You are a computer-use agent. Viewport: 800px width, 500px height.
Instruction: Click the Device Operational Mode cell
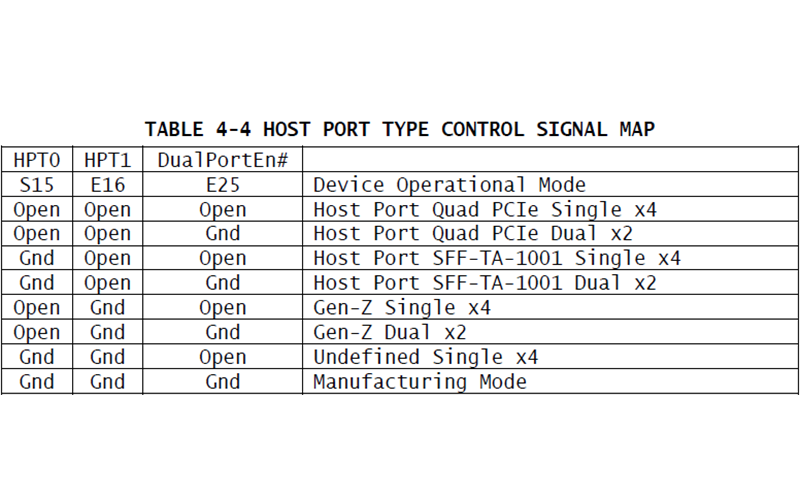(551, 184)
